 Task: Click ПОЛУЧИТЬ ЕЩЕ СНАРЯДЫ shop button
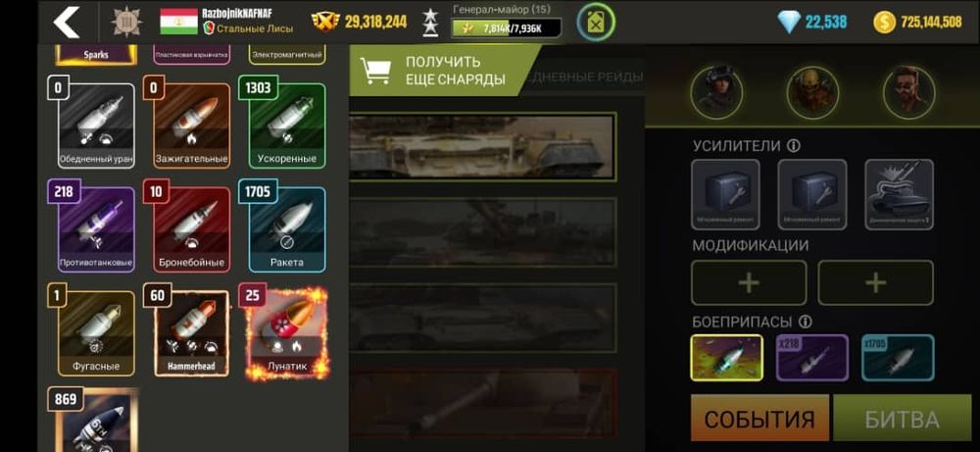pos(444,70)
